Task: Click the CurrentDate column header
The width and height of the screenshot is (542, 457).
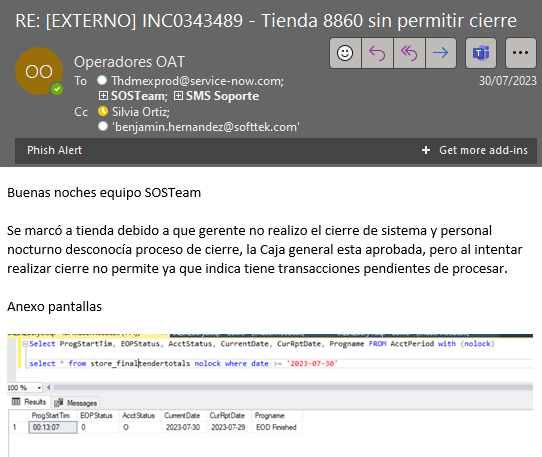Action: coord(184,416)
